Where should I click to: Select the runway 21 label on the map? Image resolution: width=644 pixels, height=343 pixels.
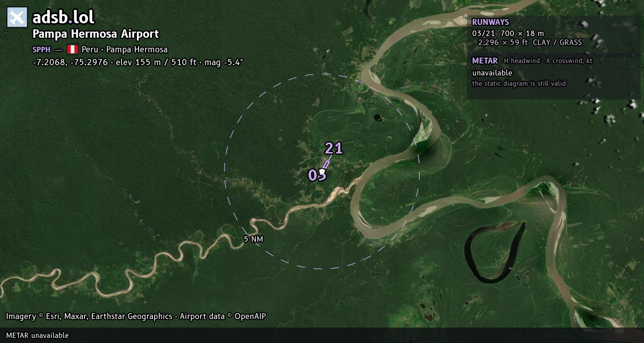click(x=334, y=148)
